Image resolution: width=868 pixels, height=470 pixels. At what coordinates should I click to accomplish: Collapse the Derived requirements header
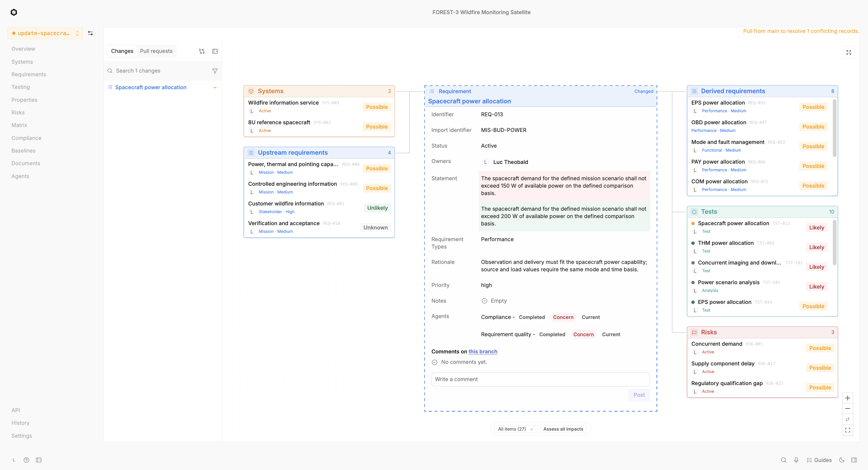point(762,91)
